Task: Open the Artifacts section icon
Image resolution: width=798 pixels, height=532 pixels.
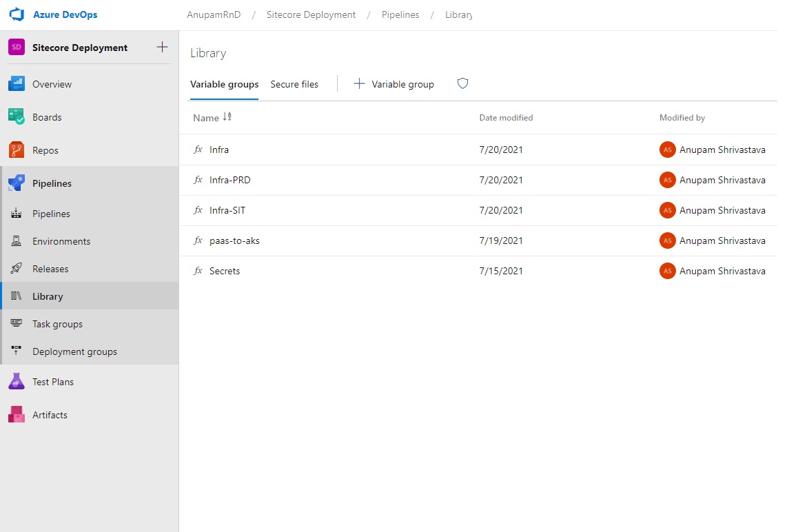Action: click(15, 414)
